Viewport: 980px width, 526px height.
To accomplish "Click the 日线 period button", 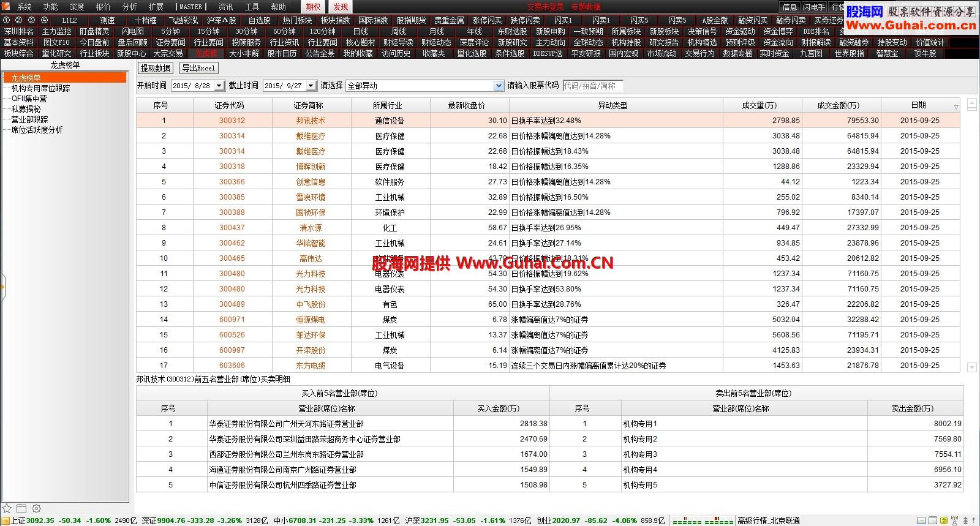I will [360, 31].
